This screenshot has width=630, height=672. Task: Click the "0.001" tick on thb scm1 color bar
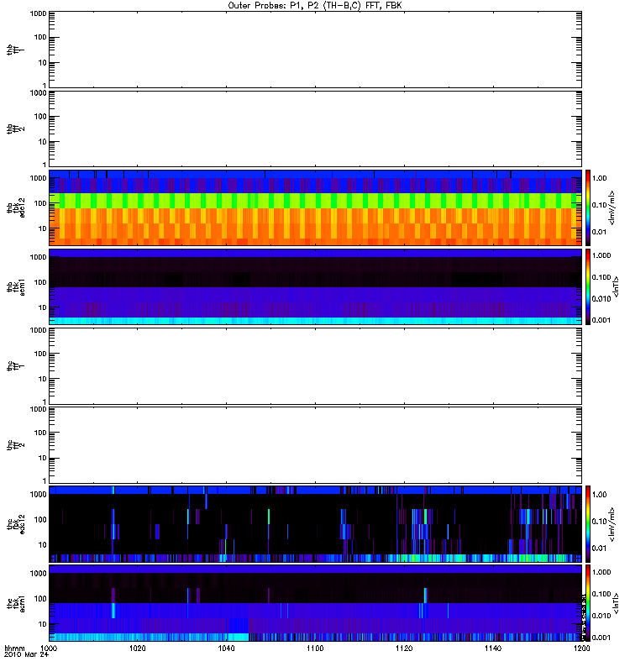click(x=601, y=320)
